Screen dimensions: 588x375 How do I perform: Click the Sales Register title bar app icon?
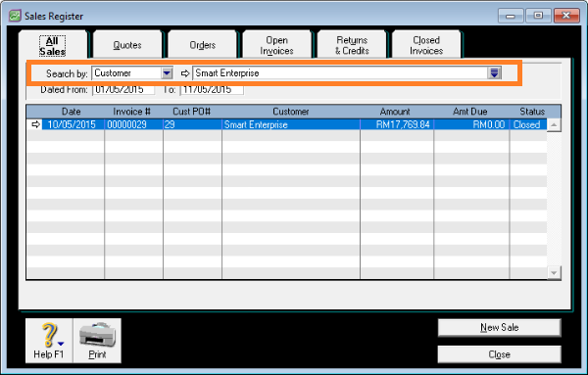15,16
